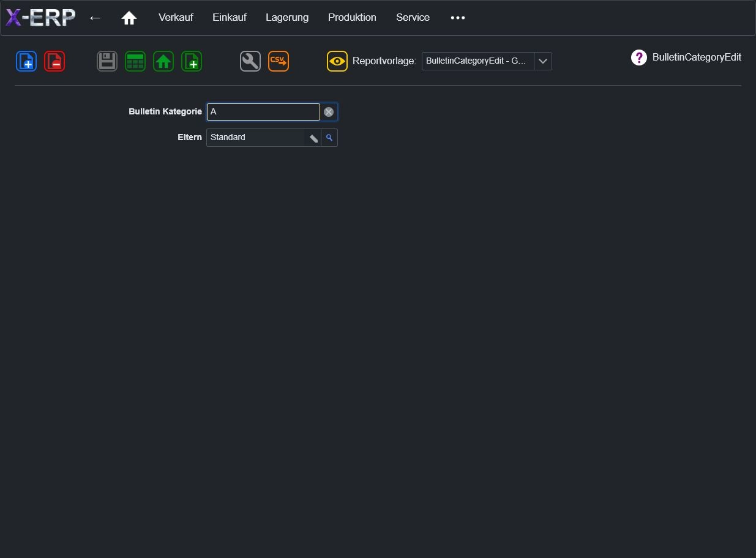Open the Reportvorlage combo box

click(487, 61)
